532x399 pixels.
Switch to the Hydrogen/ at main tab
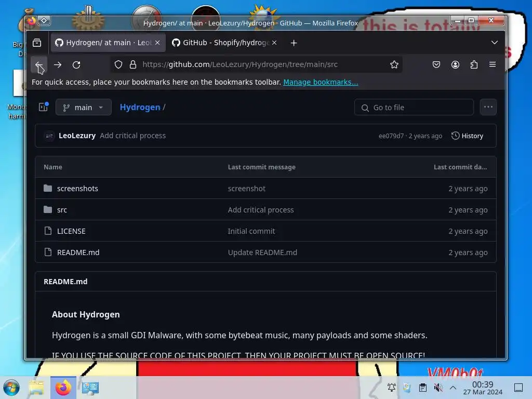(x=108, y=43)
